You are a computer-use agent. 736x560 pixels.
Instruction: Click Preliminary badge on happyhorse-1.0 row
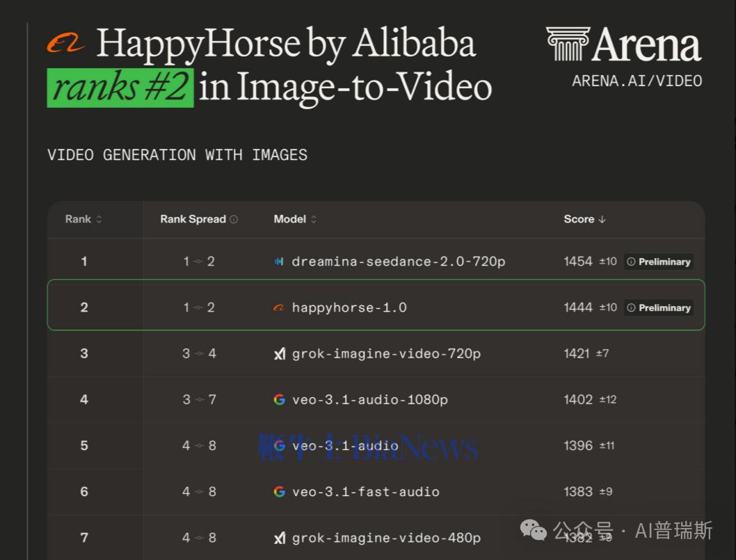[658, 307]
